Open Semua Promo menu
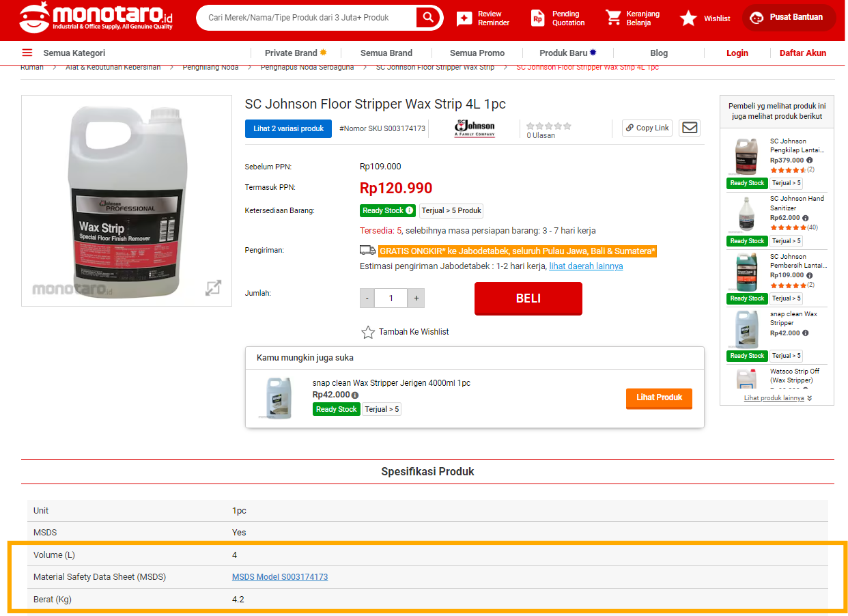The width and height of the screenshot is (848, 616). pyautogui.click(x=477, y=53)
